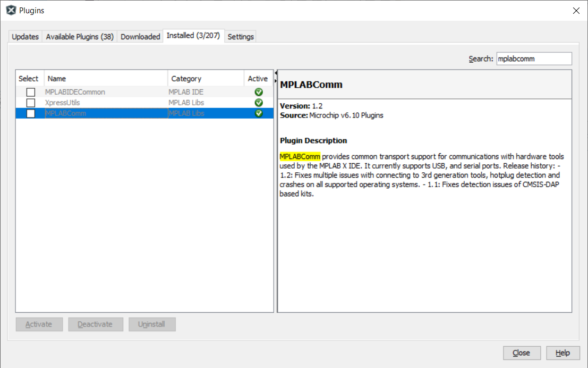Check the XpressUtils select box
The image size is (588, 368).
(x=30, y=103)
